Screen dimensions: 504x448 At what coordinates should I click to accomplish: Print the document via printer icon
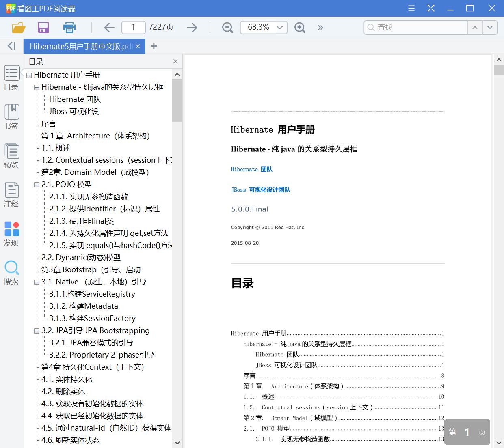69,28
